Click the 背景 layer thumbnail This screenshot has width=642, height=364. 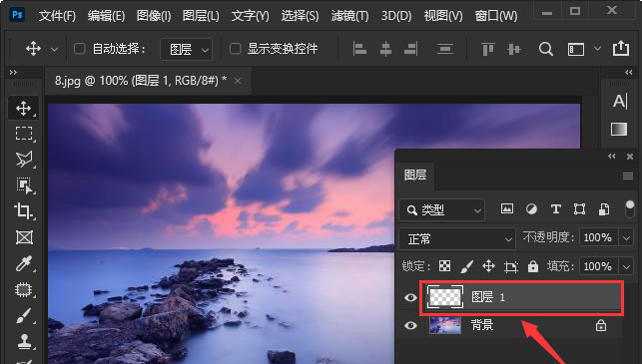pyautogui.click(x=445, y=325)
